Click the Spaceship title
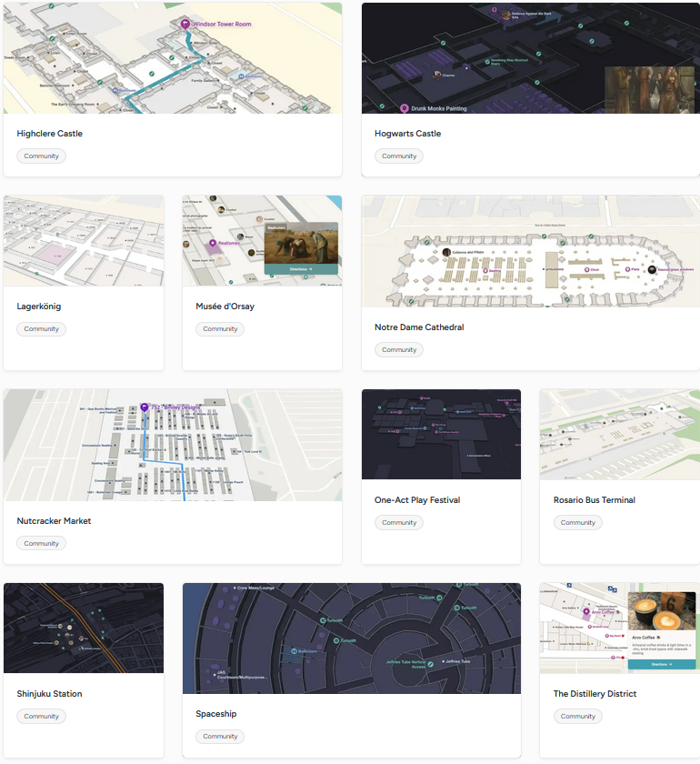 tap(216, 714)
